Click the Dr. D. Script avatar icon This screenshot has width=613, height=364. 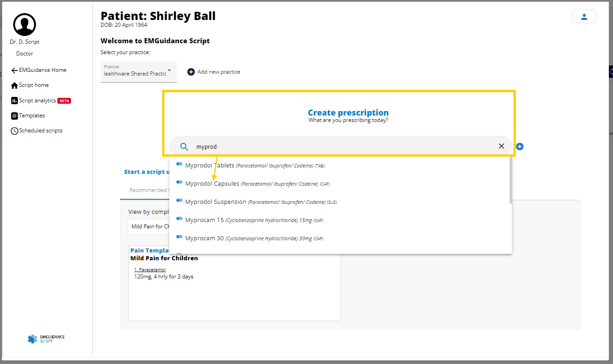(x=25, y=25)
